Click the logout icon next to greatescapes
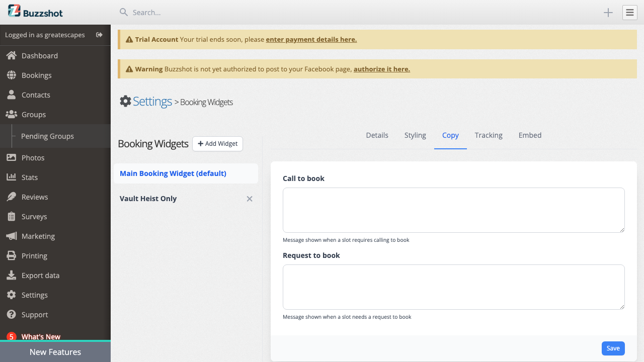Screen dimensions: 644x362 tap(99, 35)
